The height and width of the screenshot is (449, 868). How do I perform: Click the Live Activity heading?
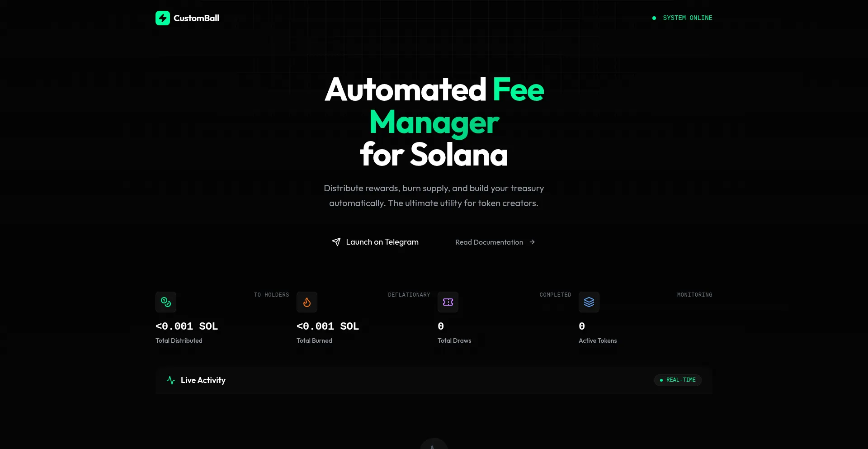203,380
